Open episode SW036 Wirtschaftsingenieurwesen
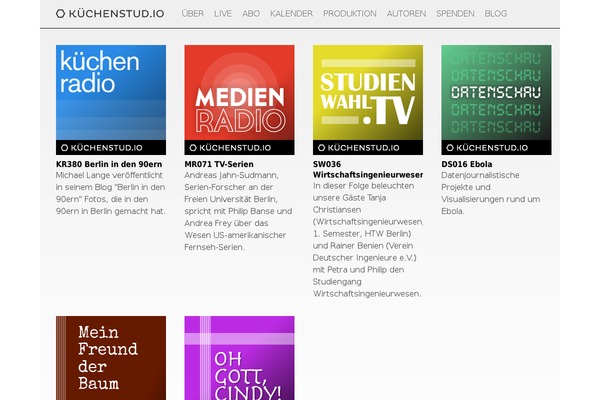This screenshot has width=600, height=400. tap(368, 170)
